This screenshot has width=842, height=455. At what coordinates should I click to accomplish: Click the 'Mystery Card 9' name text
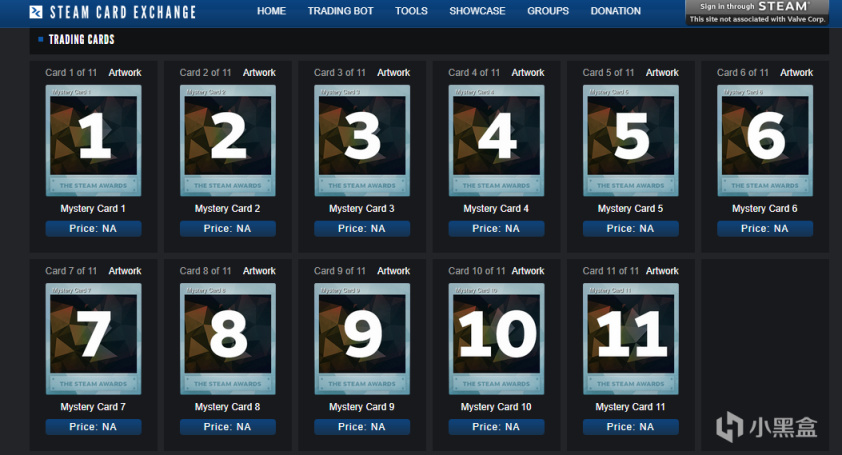pos(361,407)
